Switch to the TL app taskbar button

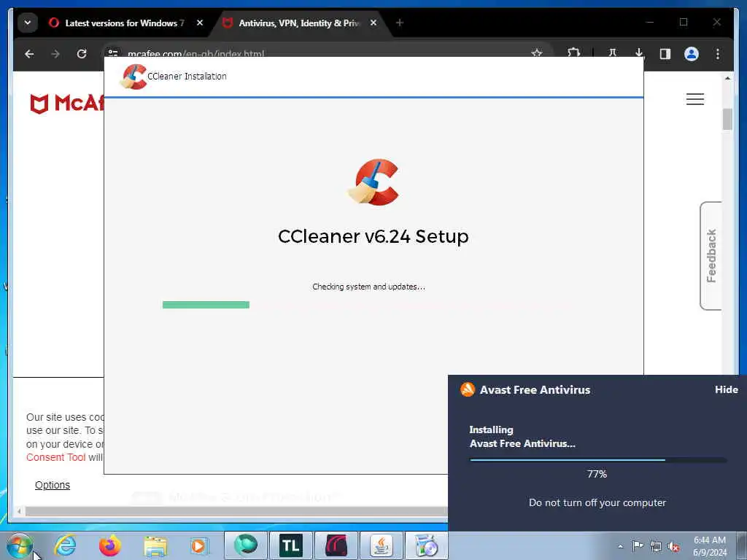point(290,545)
